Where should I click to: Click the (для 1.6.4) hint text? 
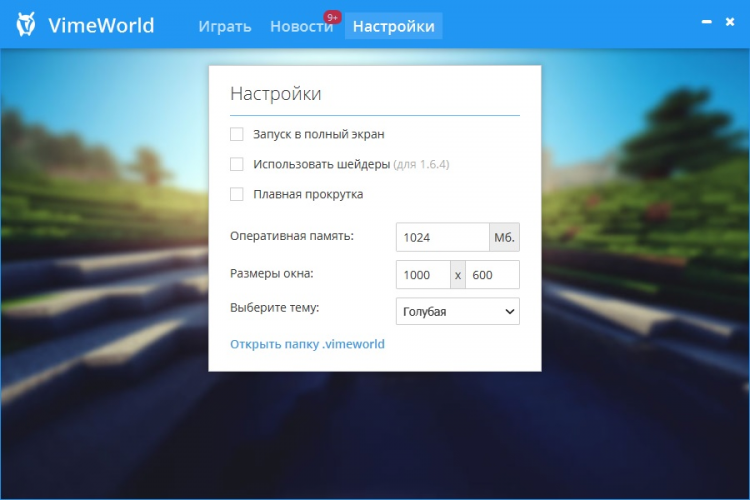(x=421, y=165)
